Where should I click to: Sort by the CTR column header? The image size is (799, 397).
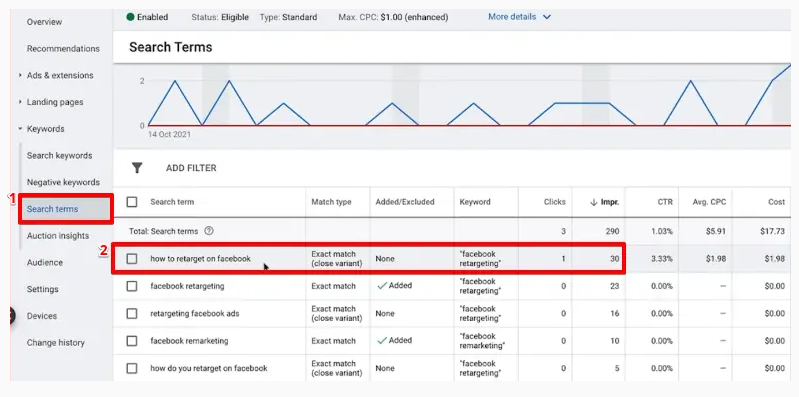pos(665,202)
